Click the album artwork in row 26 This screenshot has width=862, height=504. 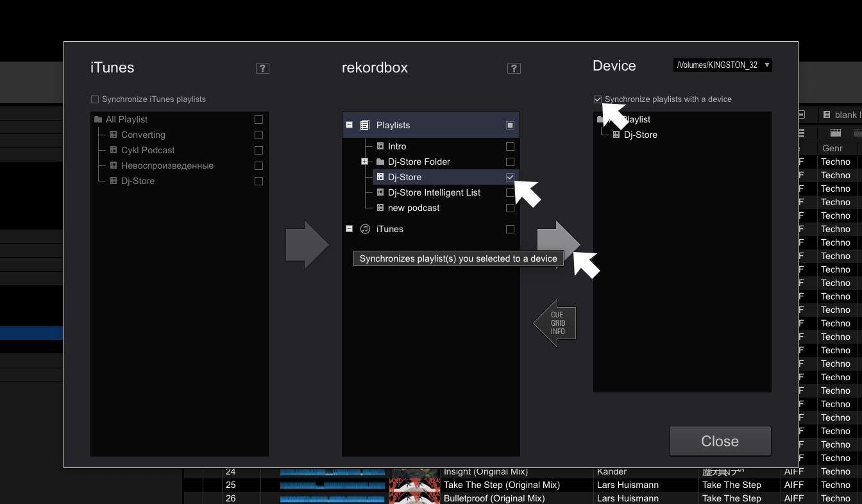(x=414, y=498)
